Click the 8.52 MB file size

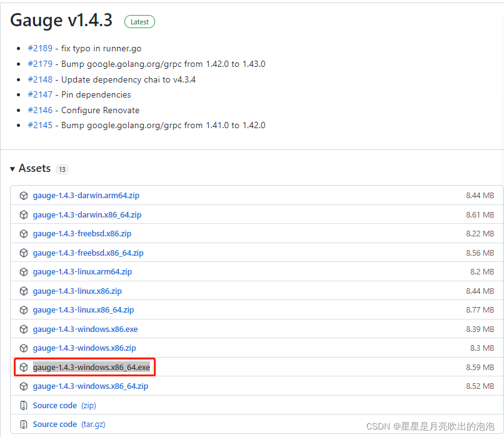(x=480, y=386)
